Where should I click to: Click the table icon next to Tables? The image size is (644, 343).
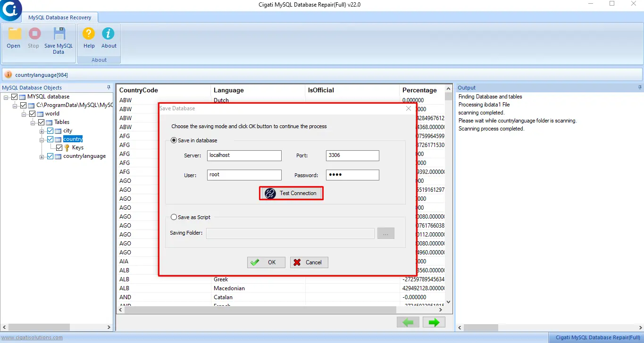(49, 122)
